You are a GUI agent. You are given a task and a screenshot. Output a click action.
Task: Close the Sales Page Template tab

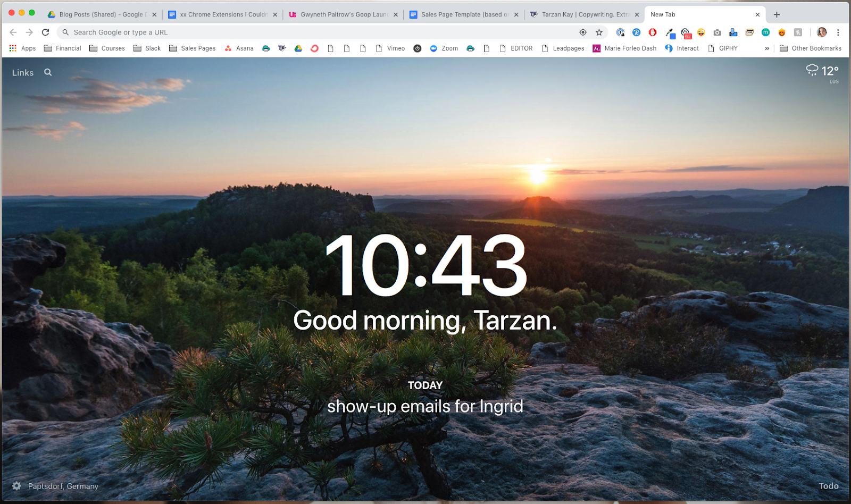click(516, 14)
